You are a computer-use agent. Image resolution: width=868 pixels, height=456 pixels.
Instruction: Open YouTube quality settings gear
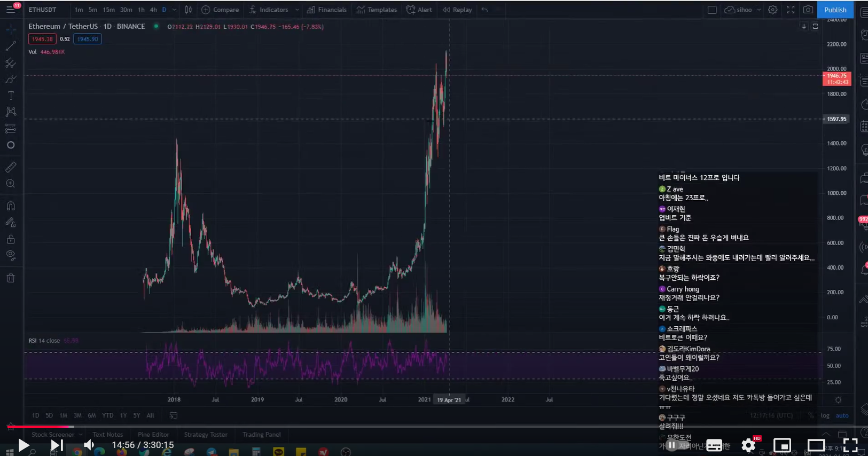pos(748,445)
